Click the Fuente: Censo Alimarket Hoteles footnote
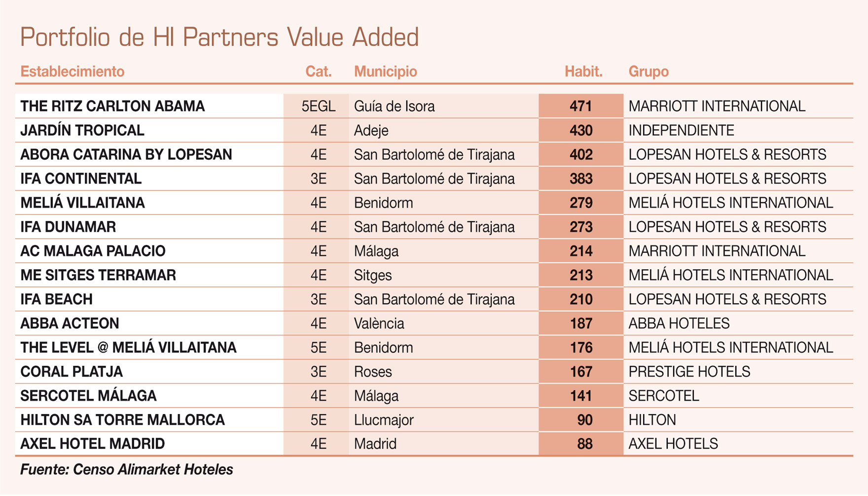 coord(127,469)
